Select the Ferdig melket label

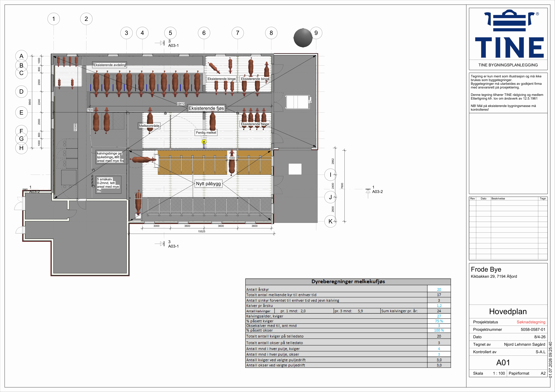[206, 133]
